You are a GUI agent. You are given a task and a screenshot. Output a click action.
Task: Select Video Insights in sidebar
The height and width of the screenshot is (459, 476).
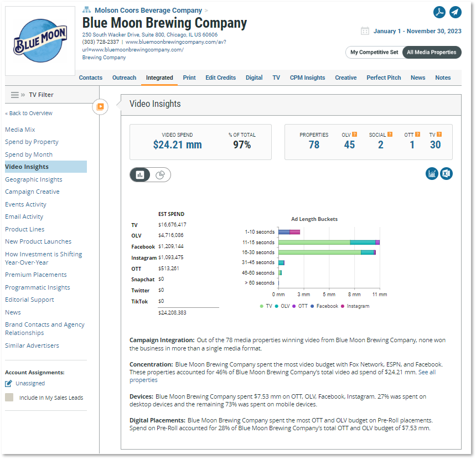(46, 167)
